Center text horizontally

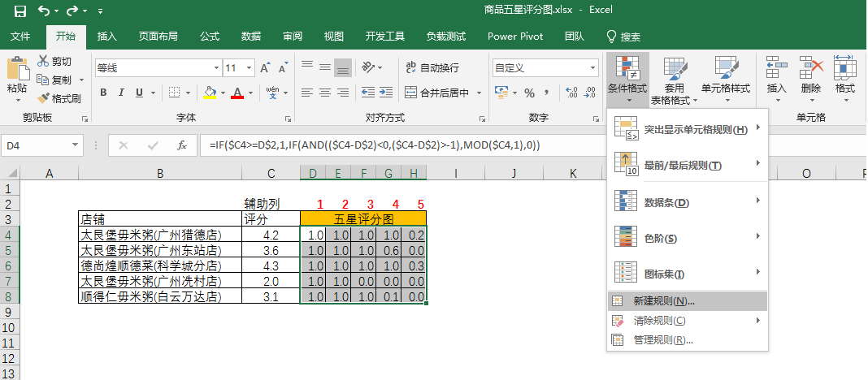[325, 93]
